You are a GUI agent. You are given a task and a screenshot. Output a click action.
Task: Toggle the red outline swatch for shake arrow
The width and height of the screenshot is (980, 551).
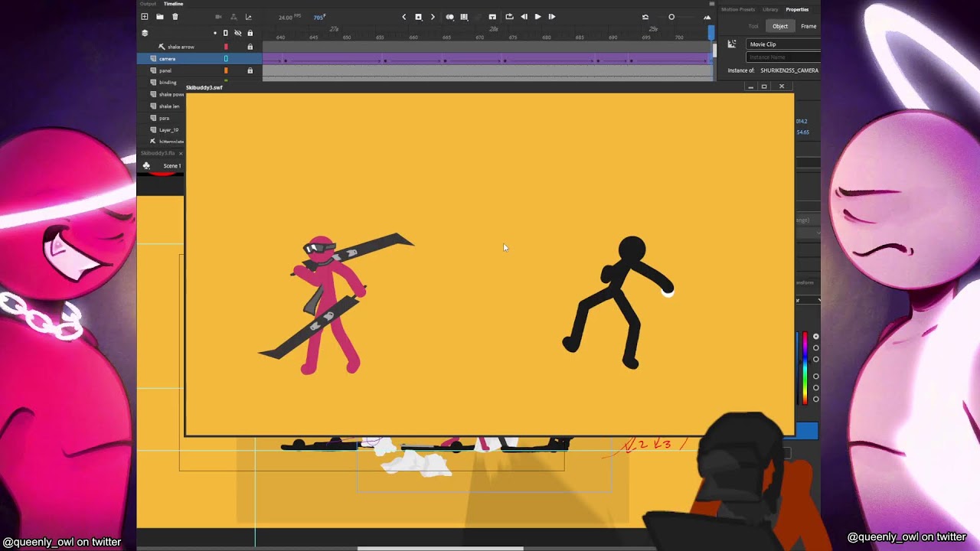pos(226,47)
